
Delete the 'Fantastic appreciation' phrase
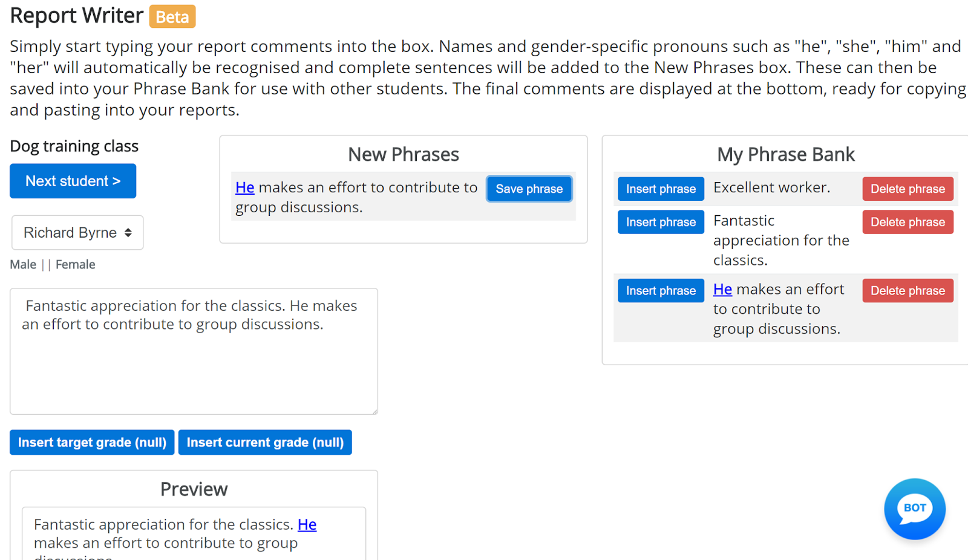(x=907, y=222)
